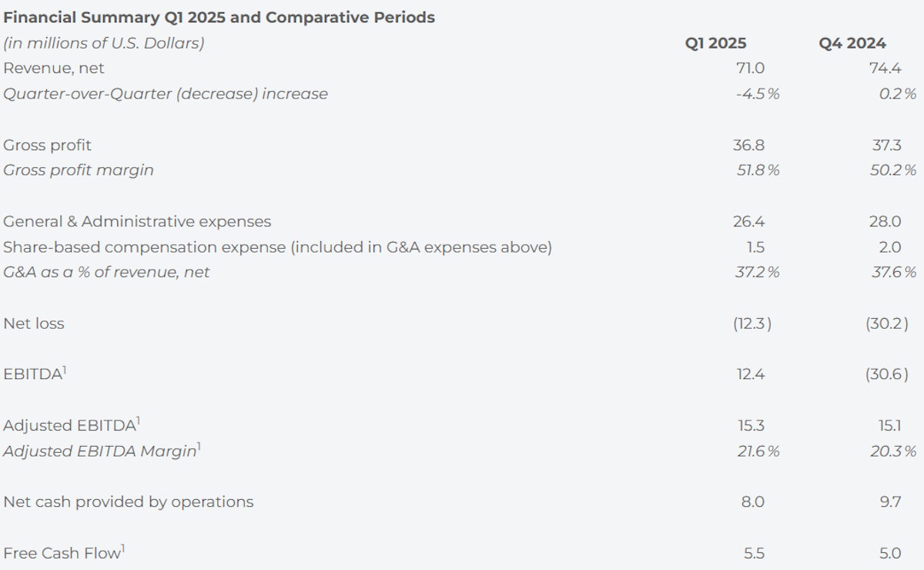Click the Q4 2024 G&A percentage 37.6%

[x=893, y=272]
